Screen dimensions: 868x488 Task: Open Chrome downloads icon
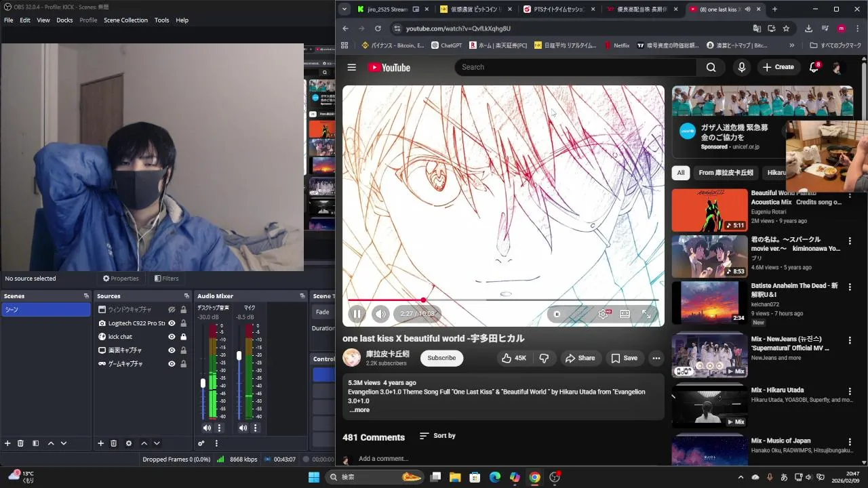tap(808, 28)
